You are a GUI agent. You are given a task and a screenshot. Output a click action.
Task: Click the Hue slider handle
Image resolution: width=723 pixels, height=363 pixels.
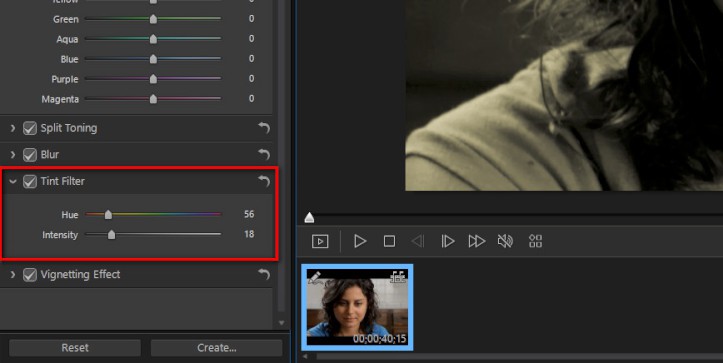coord(108,214)
